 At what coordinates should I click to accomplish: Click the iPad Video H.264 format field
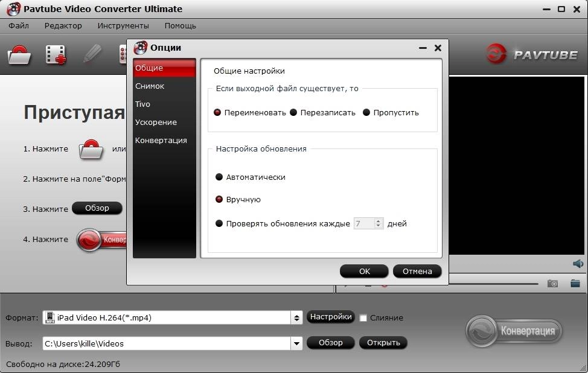pyautogui.click(x=167, y=318)
